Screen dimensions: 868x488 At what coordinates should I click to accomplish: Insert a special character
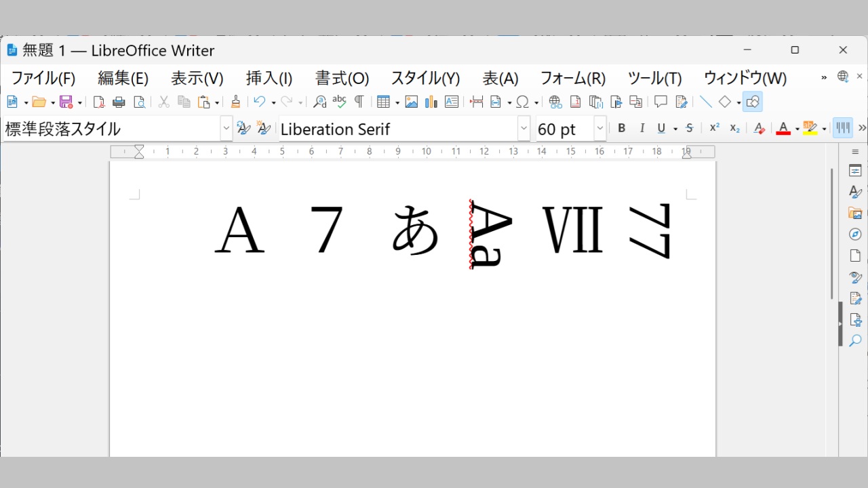pos(524,102)
